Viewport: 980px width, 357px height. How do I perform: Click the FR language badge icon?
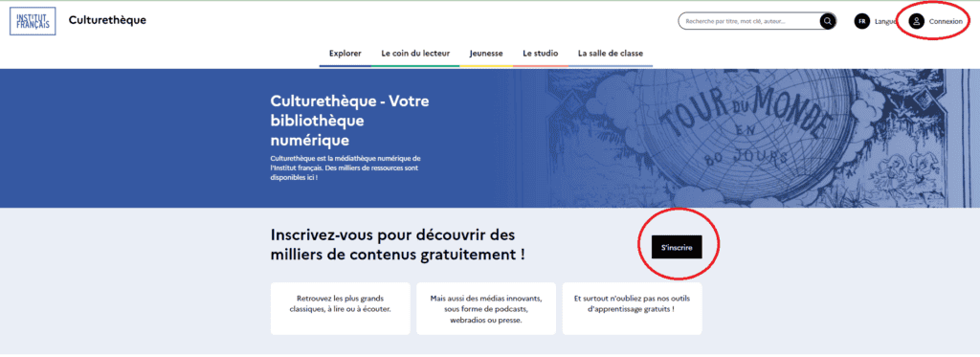pos(862,21)
